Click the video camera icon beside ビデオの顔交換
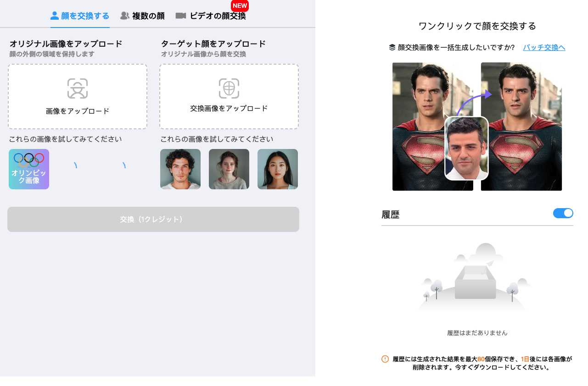The image size is (588, 386). (181, 16)
